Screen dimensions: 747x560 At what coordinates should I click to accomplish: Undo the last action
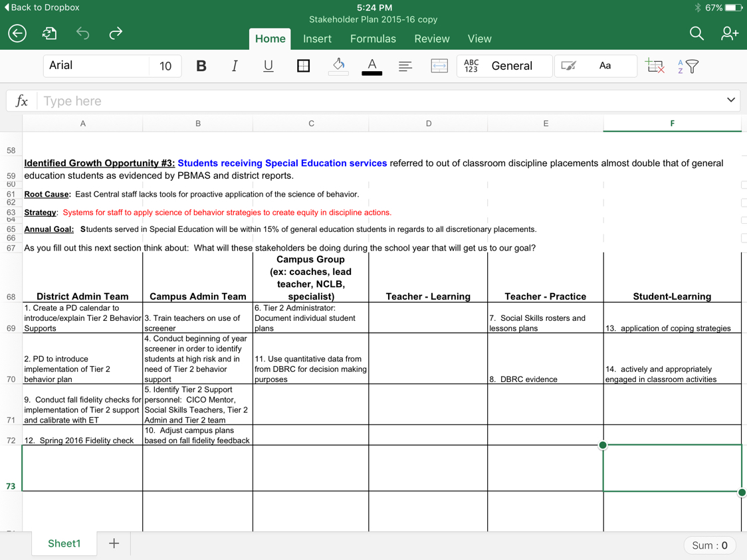[x=82, y=33]
